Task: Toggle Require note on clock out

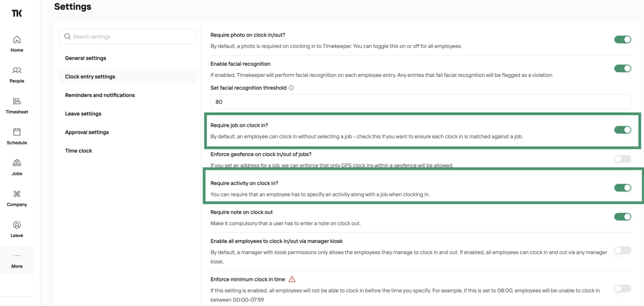Action: tap(623, 217)
